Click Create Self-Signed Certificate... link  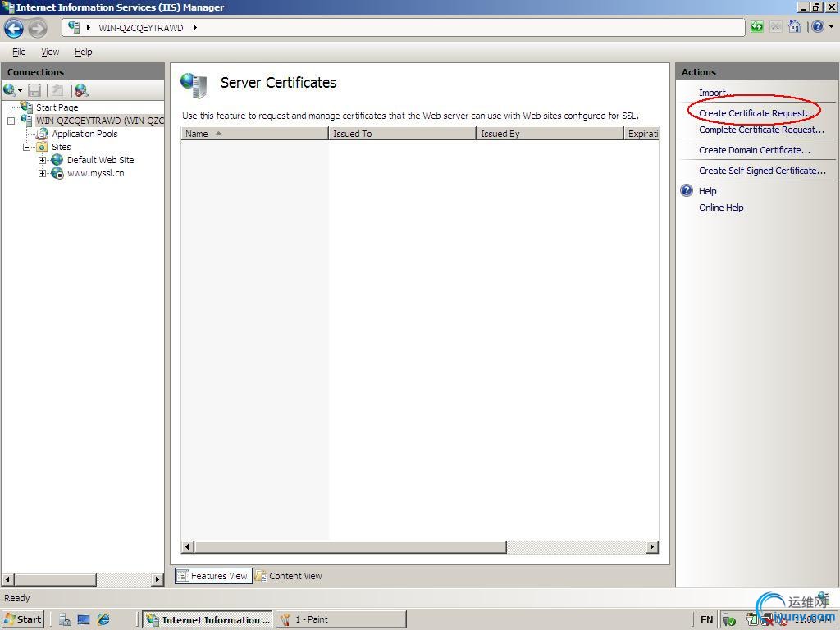(762, 171)
